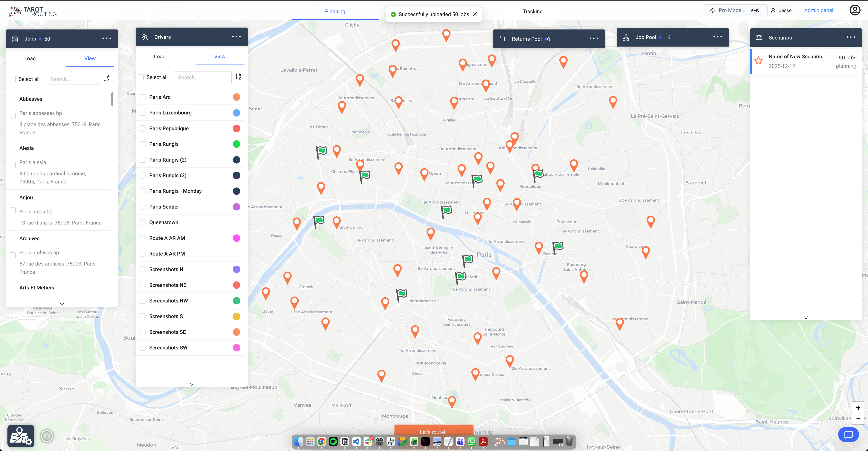The height and width of the screenshot is (451, 868).
Task: Switch to the Tracking tab
Action: pyautogui.click(x=532, y=11)
